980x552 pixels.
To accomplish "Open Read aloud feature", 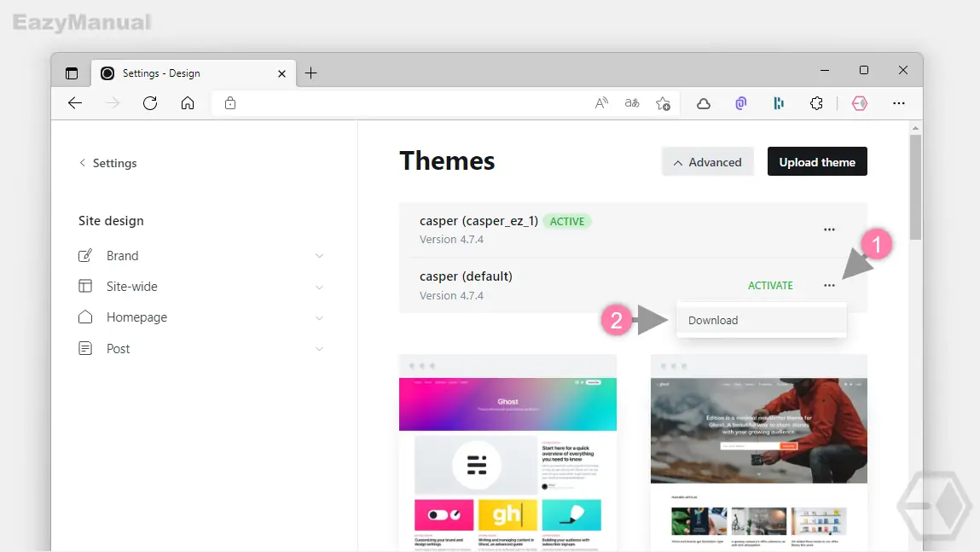I will click(x=601, y=103).
